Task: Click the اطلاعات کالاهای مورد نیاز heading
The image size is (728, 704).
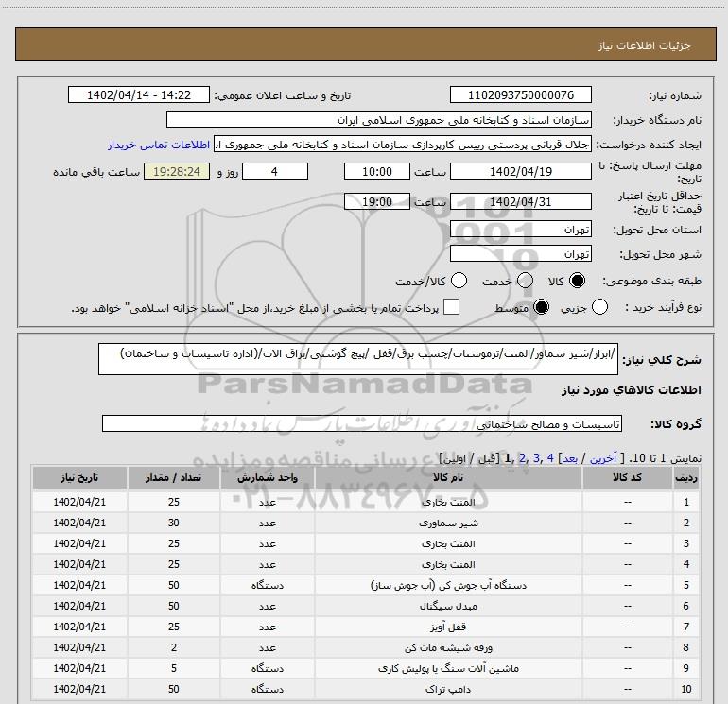Action: (x=632, y=390)
